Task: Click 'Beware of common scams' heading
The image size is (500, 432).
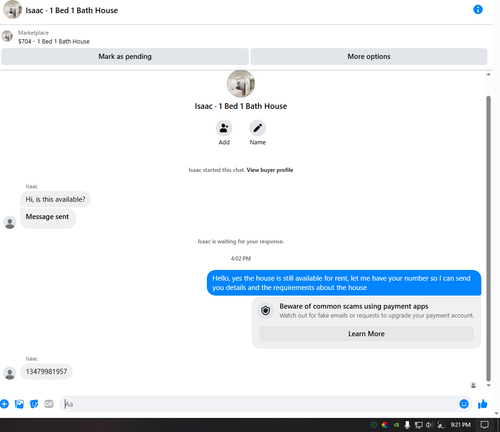Action: [354, 306]
